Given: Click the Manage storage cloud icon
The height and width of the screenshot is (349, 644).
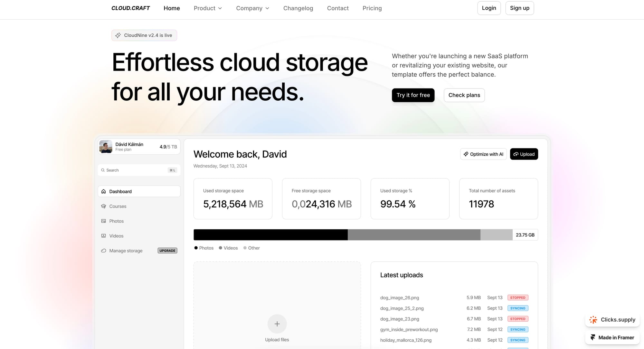Looking at the screenshot, I should tap(103, 251).
